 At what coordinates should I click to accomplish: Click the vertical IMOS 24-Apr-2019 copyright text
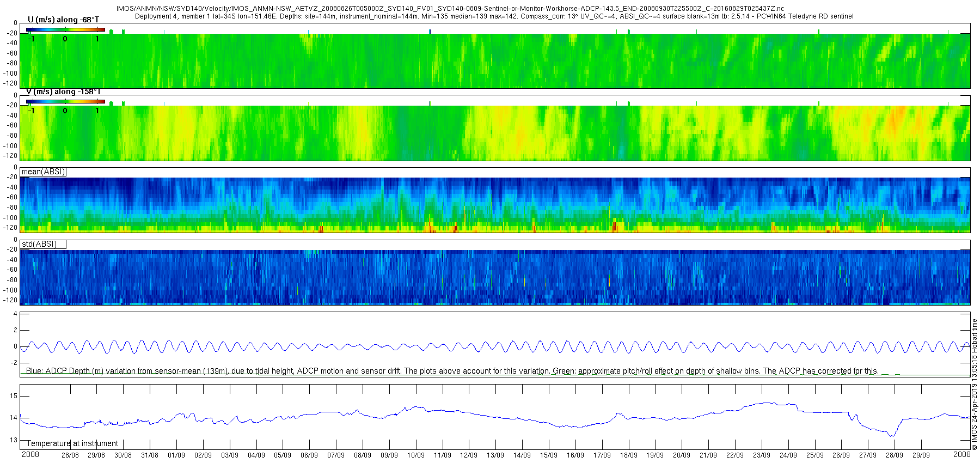pos(975,384)
